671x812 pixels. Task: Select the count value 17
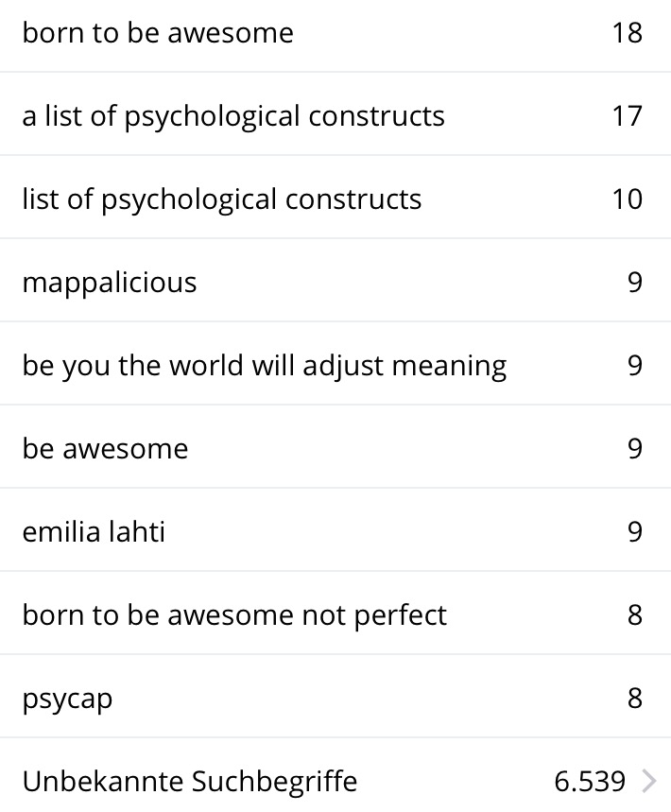(627, 116)
